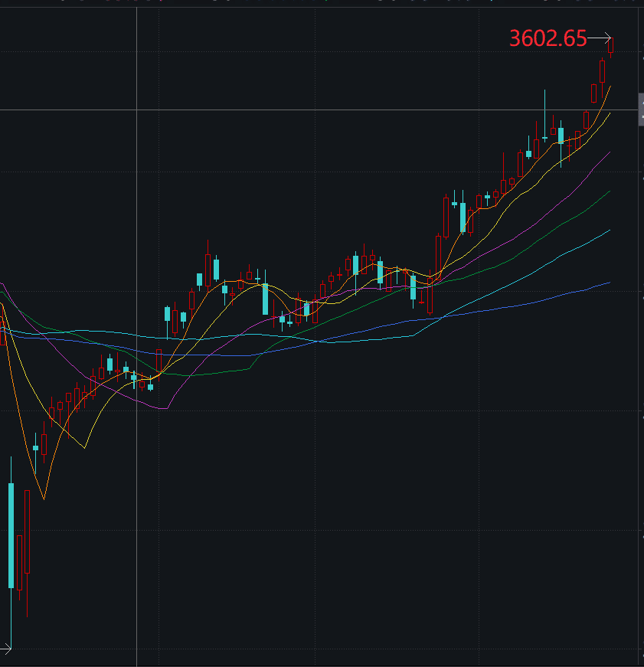Click the white arrow beside 3602.65
This screenshot has width=644, height=667.
pyautogui.click(x=600, y=38)
